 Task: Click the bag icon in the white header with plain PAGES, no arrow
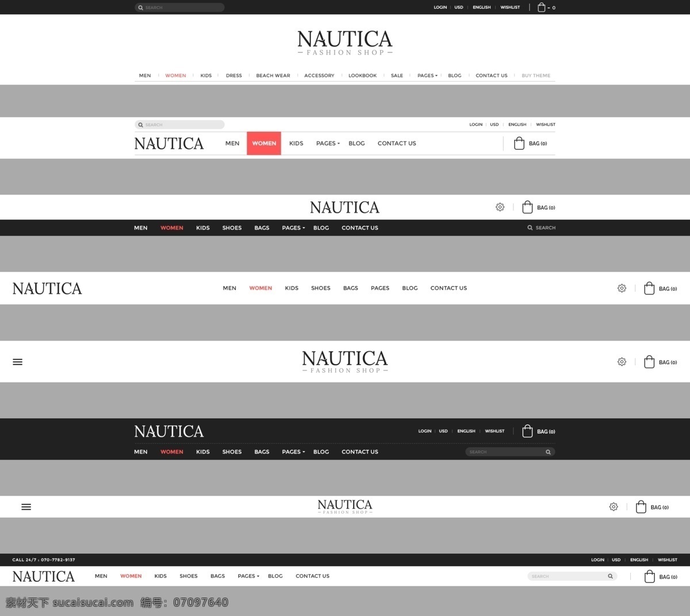[x=649, y=288]
